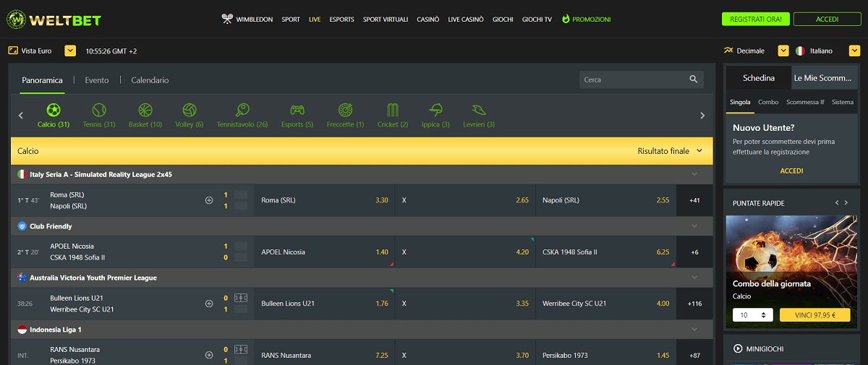Click the Italian flag language icon
868x365 pixels.
pyautogui.click(x=800, y=51)
